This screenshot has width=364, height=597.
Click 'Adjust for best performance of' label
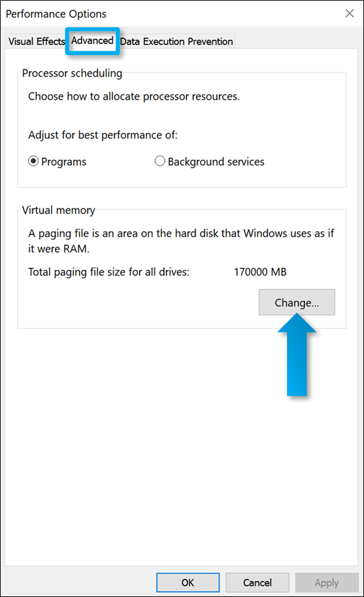pos(103,135)
